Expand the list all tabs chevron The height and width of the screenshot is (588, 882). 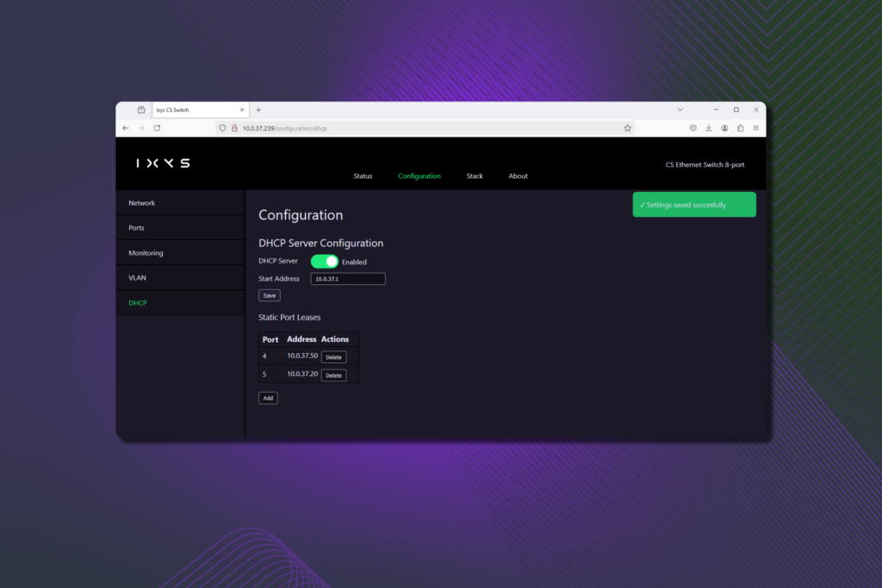pyautogui.click(x=680, y=110)
